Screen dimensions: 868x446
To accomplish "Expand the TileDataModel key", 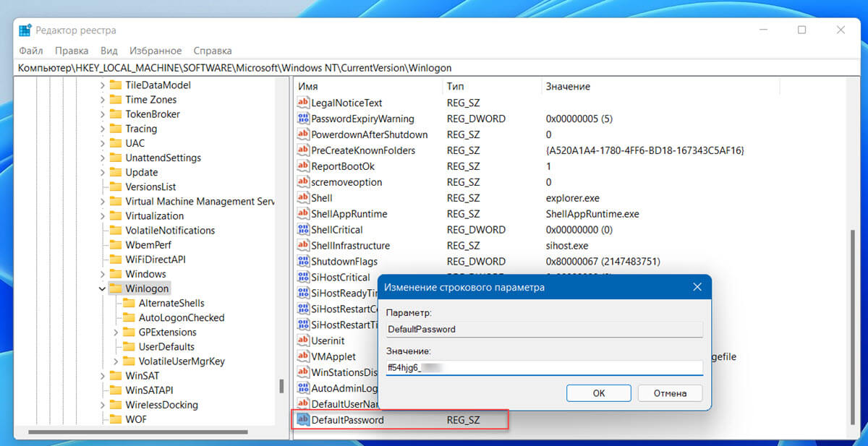I will tap(102, 85).
